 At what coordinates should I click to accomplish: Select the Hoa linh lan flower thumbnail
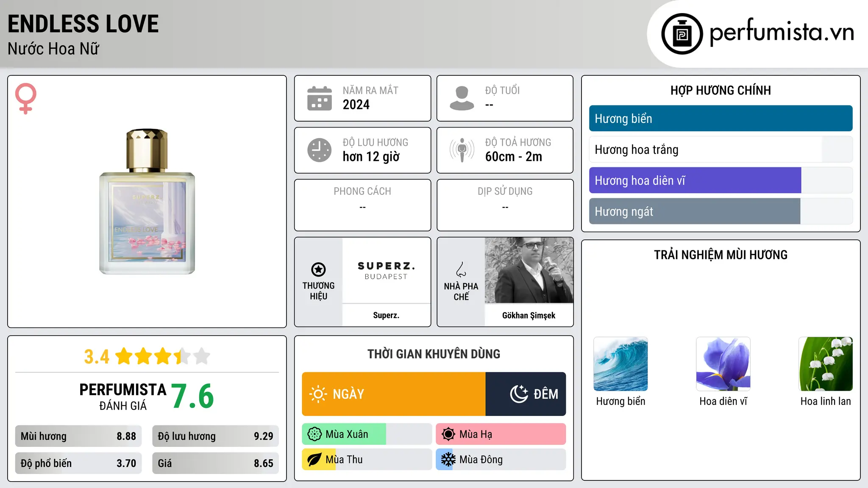[x=826, y=364]
